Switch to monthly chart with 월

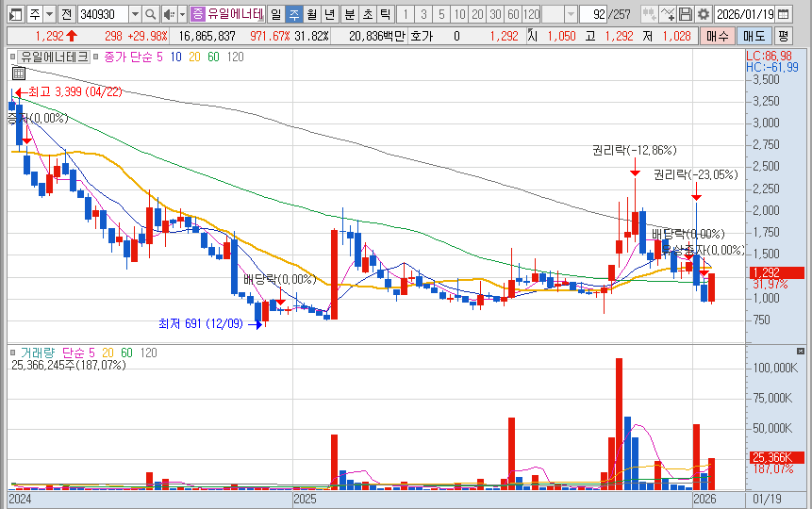point(311,14)
